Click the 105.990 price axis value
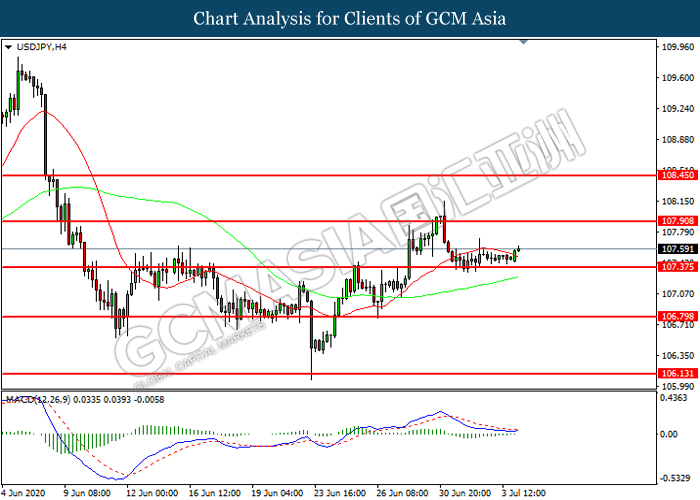Viewport: 700px width, 500px height. point(678,387)
